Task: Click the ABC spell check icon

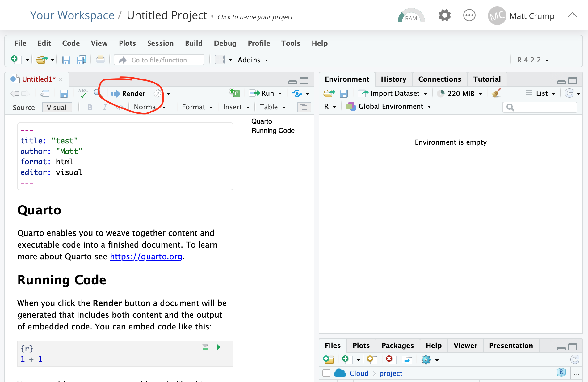Action: coord(83,93)
